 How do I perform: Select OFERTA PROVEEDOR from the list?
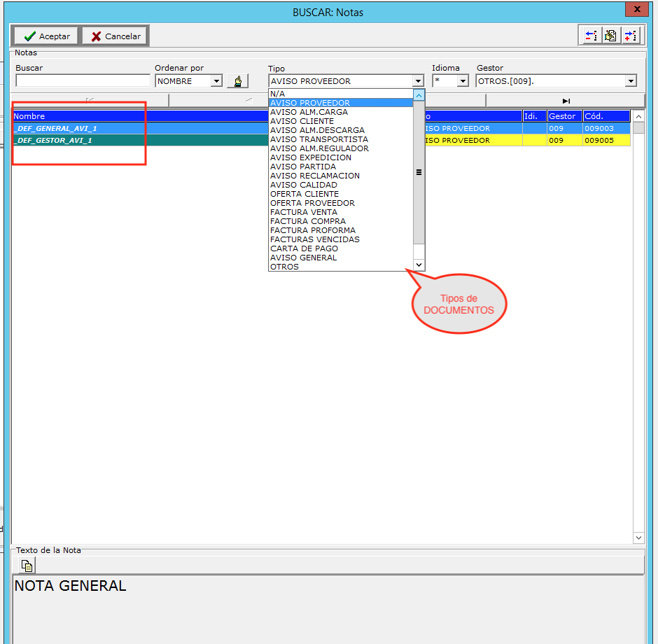(x=312, y=203)
